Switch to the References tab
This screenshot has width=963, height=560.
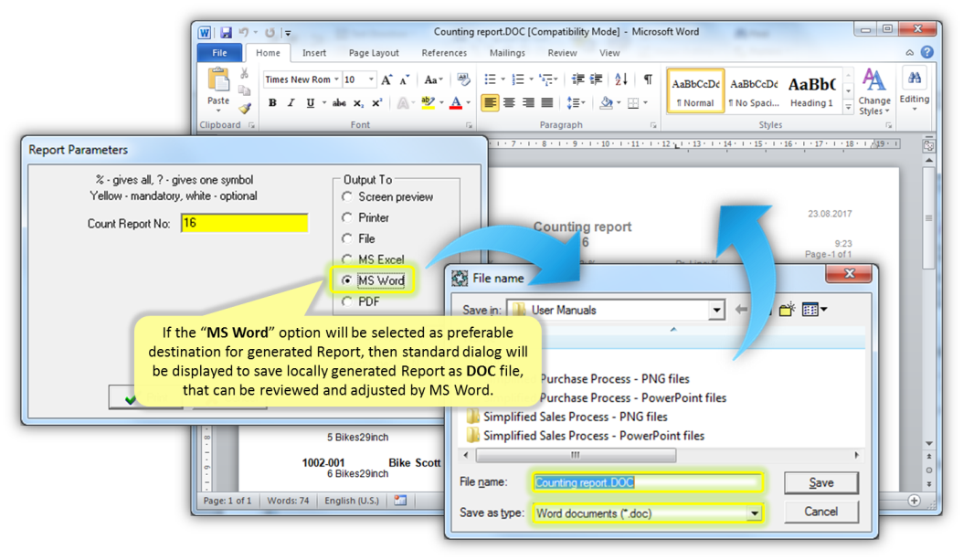point(444,53)
